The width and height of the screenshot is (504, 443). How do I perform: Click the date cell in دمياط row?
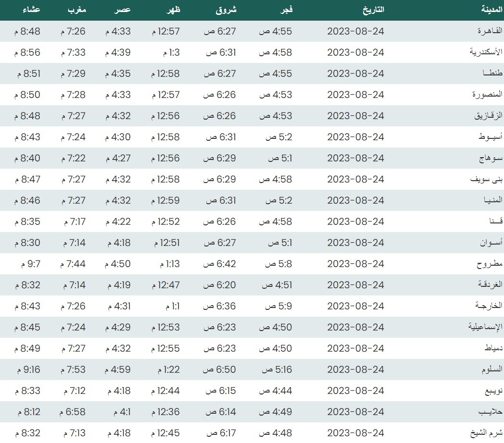(355, 348)
